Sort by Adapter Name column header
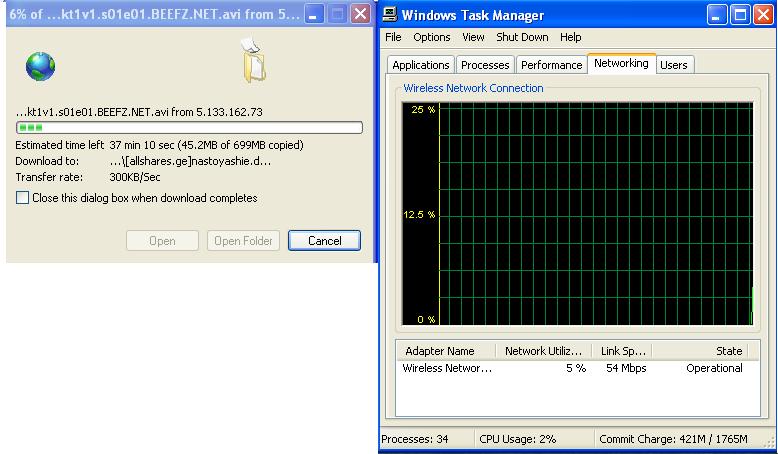This screenshot has height=454, width=778. (x=446, y=351)
